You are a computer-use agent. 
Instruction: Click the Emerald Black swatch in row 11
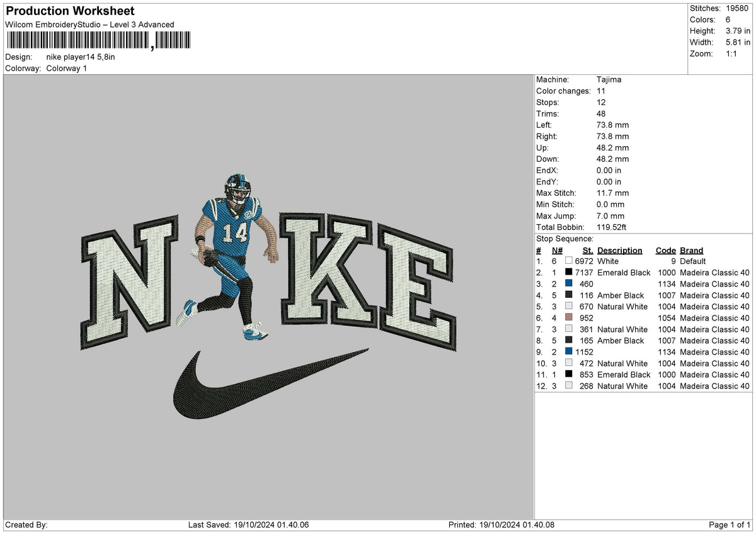tap(568, 375)
